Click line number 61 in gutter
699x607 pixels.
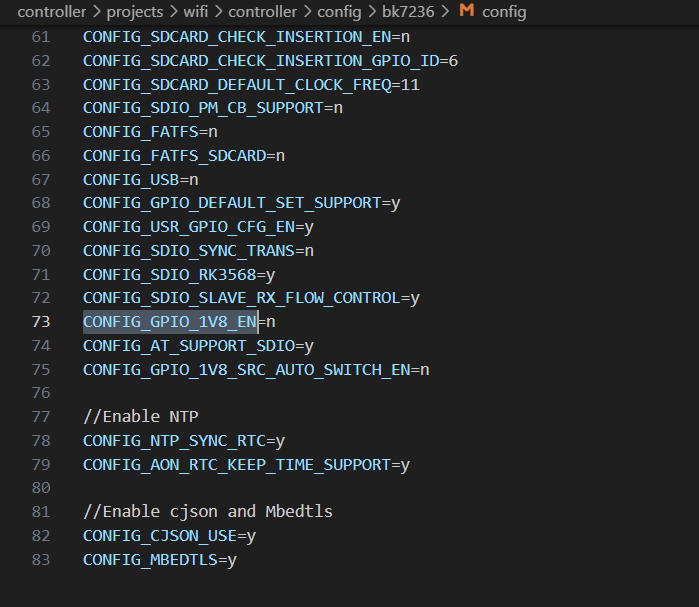pos(41,36)
